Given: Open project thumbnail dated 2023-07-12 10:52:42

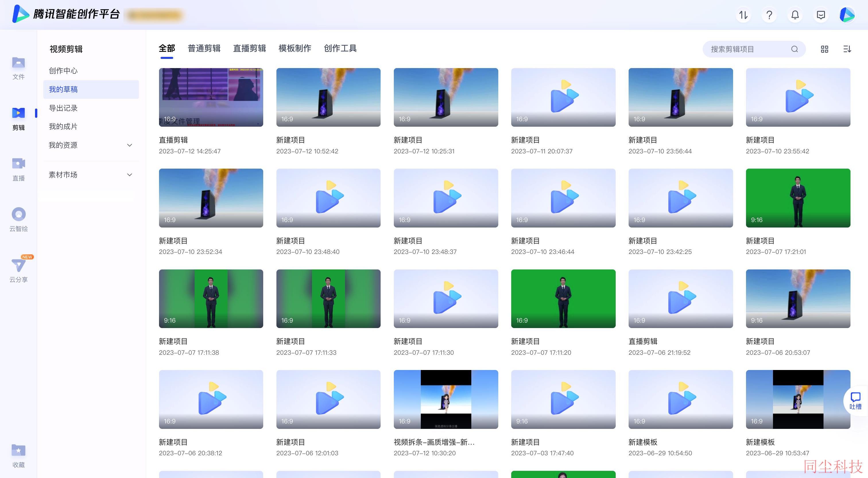Looking at the screenshot, I should click(328, 97).
